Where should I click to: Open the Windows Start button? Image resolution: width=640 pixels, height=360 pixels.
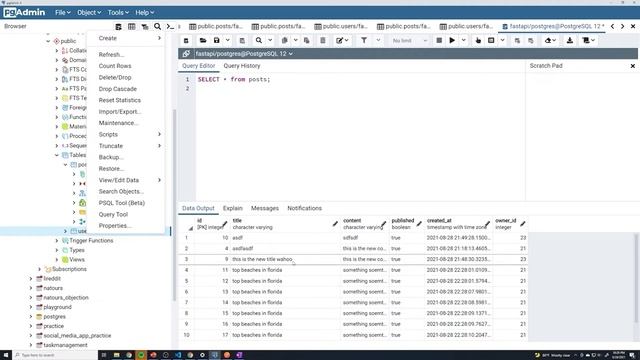point(6,355)
